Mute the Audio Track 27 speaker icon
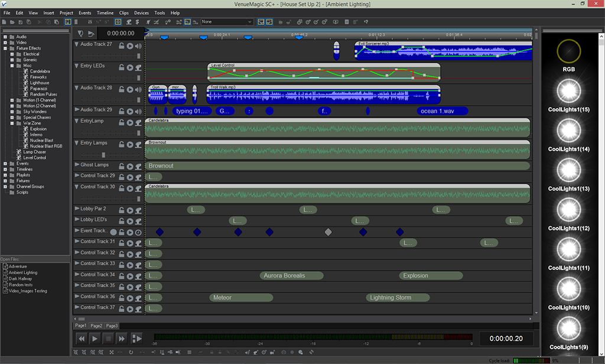Image resolution: width=605 pixels, height=364 pixels. click(x=138, y=45)
